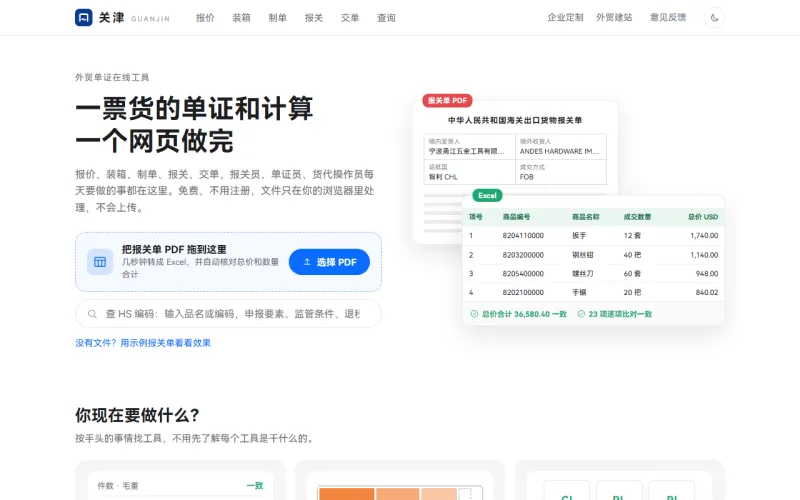Click the 关津 brand name text

click(111, 18)
